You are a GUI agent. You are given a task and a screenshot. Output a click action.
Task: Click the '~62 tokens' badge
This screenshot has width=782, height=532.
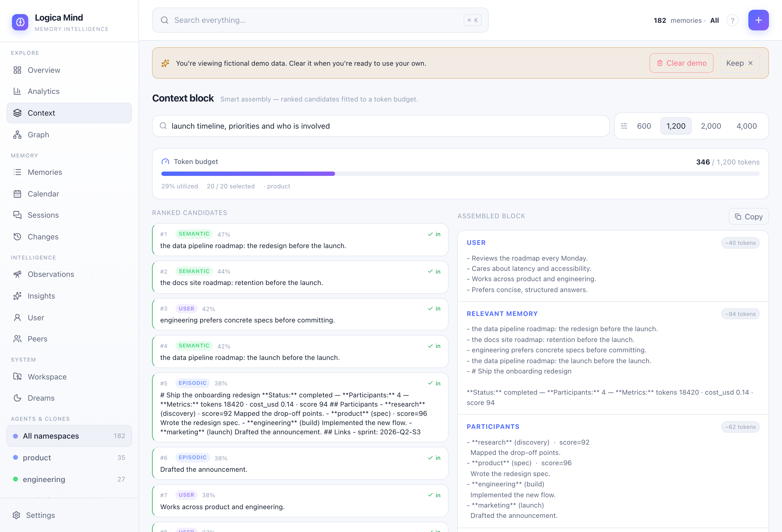pos(740,427)
